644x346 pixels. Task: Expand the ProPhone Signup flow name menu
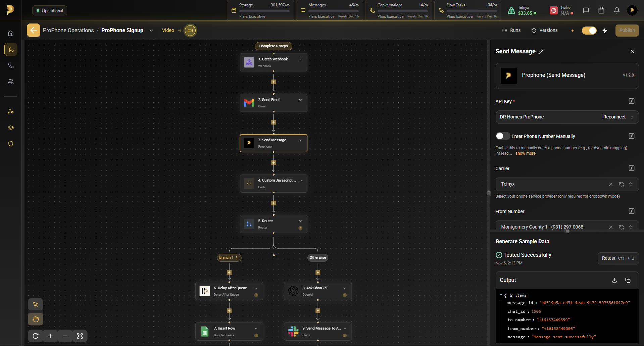151,31
